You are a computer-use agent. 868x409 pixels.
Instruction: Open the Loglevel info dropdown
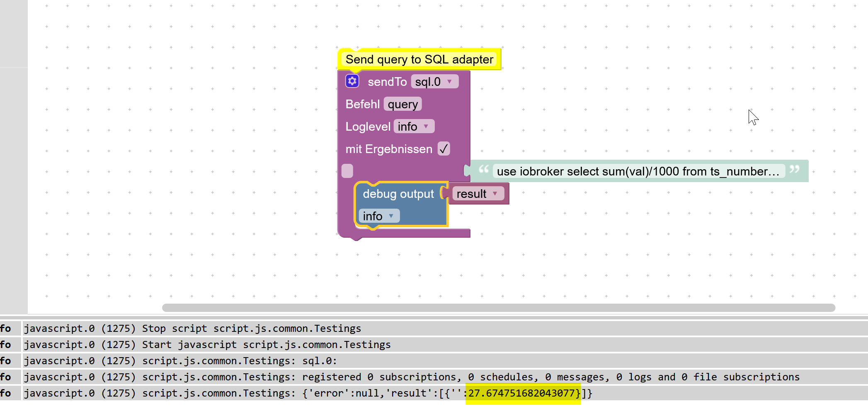click(x=414, y=126)
